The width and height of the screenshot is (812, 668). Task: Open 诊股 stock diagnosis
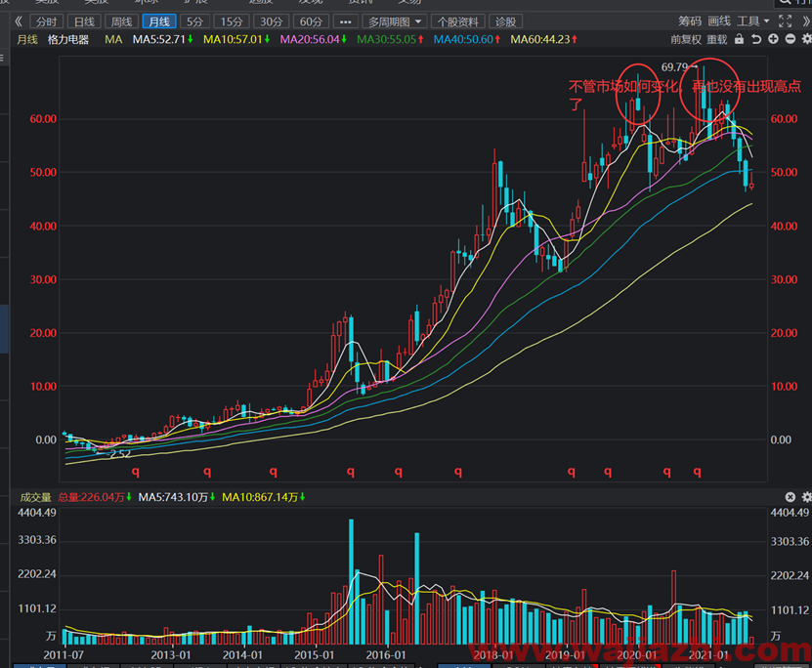tap(505, 21)
